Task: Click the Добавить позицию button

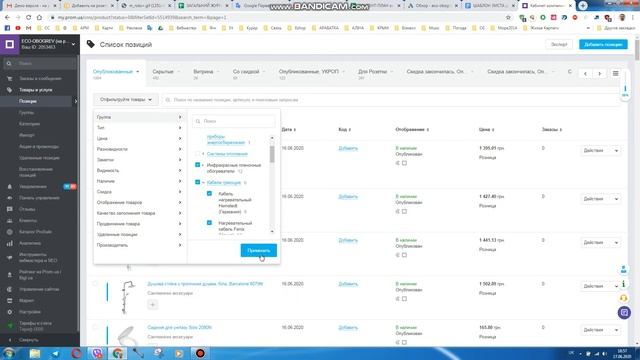Action: 603,44
